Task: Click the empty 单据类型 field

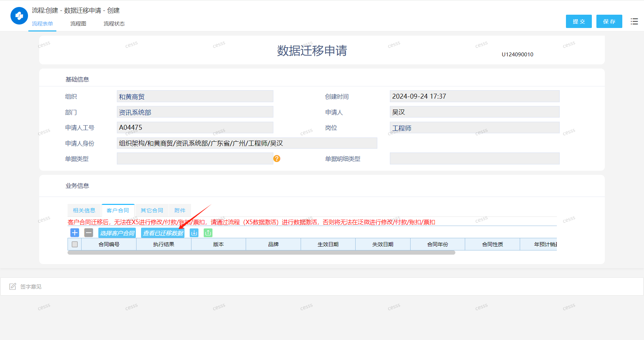Action: [195, 158]
